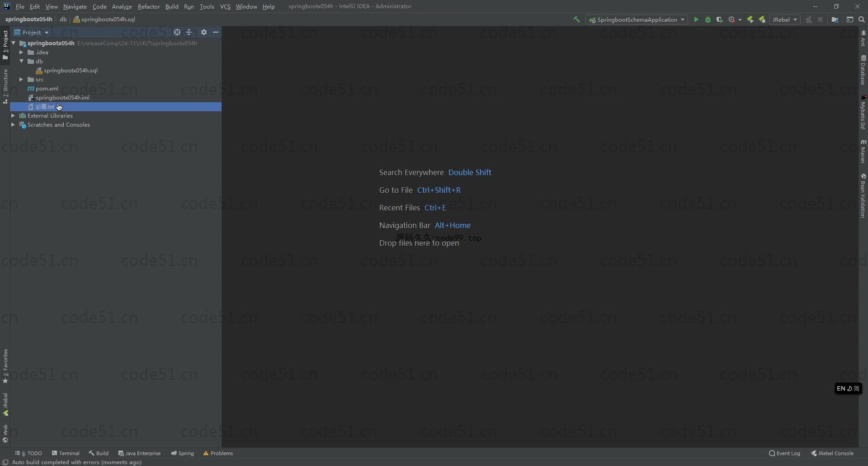Open profiler options dropdown arrow
Image resolution: width=868 pixels, height=466 pixels.
coord(740,19)
